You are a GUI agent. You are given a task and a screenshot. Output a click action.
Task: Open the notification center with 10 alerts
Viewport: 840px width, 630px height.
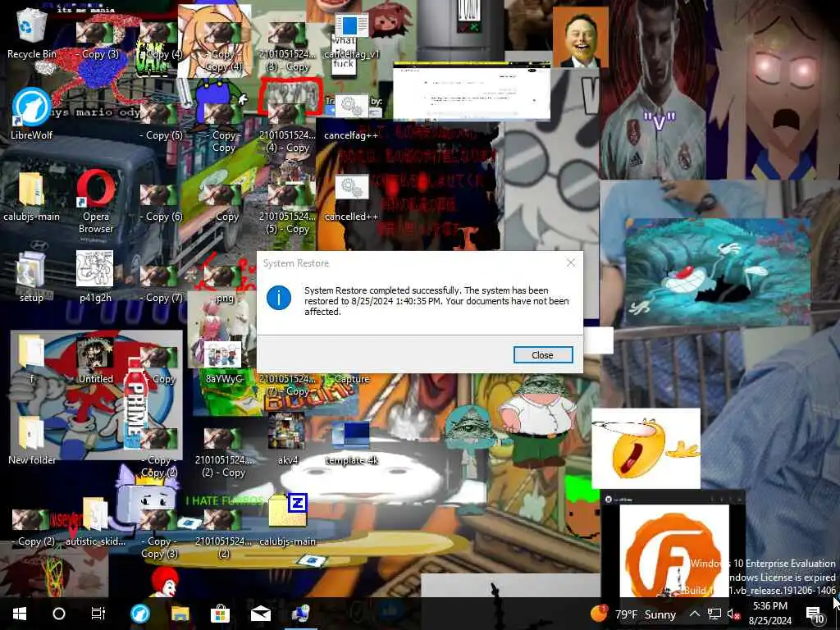(815, 614)
